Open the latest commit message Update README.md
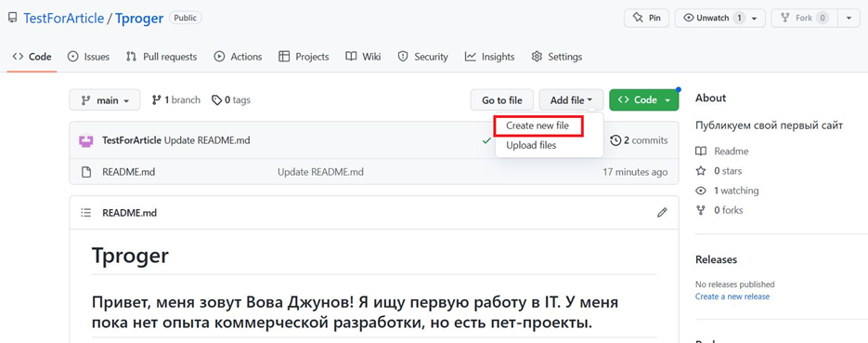 pyautogui.click(x=208, y=140)
